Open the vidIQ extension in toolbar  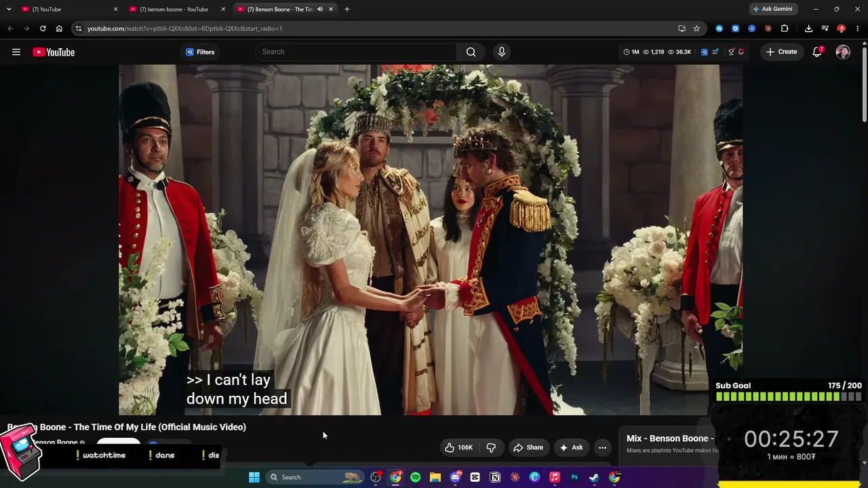[x=752, y=28]
